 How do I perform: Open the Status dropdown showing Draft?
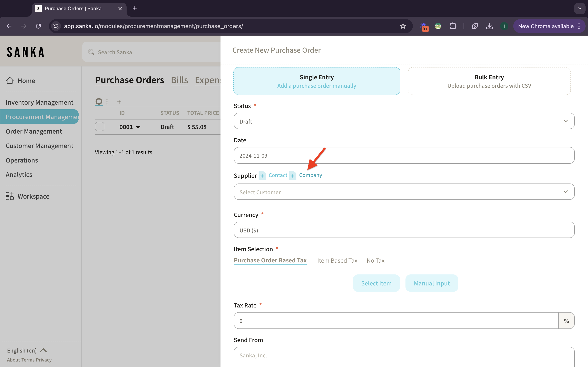(x=404, y=121)
